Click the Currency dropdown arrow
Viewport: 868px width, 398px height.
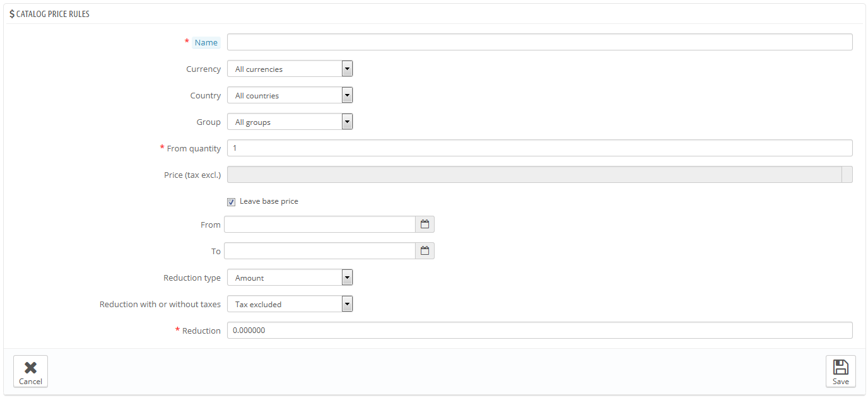point(346,68)
